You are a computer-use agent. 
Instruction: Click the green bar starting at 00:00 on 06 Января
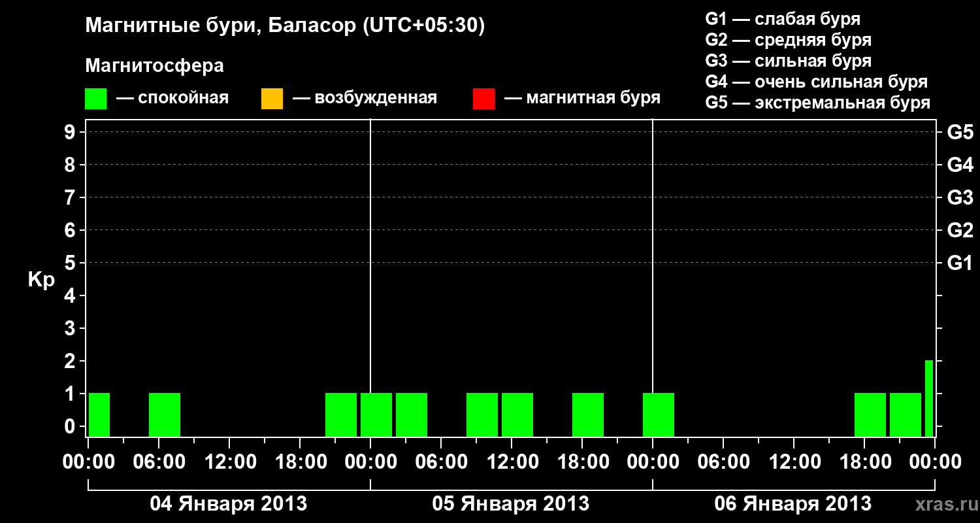tap(659, 414)
